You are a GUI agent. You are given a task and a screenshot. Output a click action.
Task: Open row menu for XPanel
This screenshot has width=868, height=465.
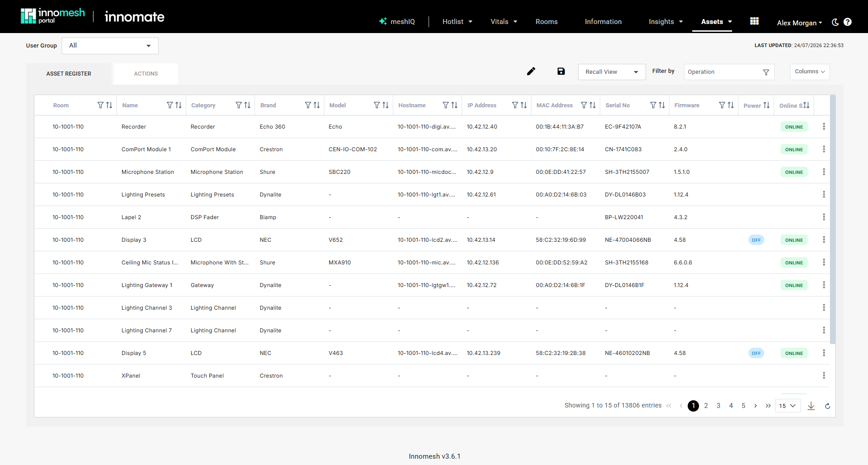coord(824,376)
